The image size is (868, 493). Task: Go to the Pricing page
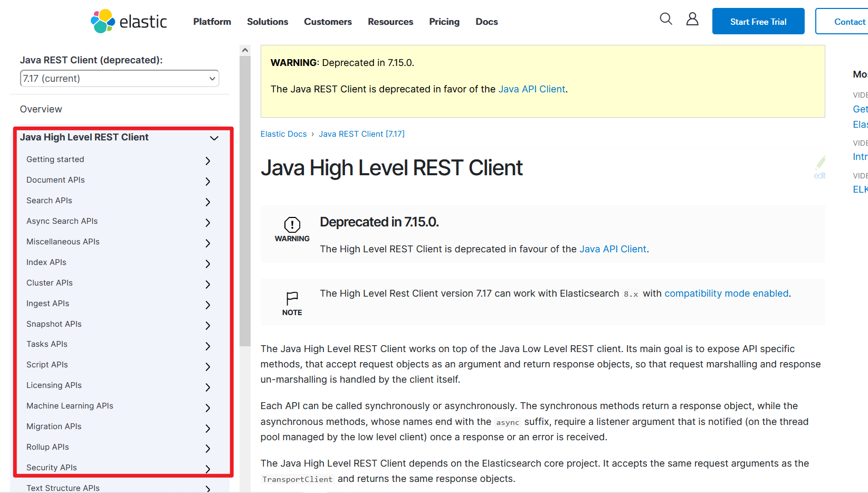(x=444, y=22)
